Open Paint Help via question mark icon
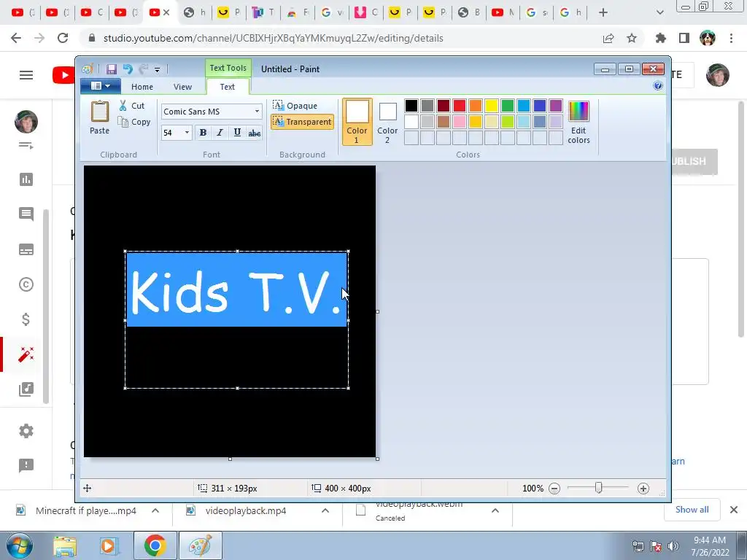This screenshot has width=747, height=560. point(658,86)
